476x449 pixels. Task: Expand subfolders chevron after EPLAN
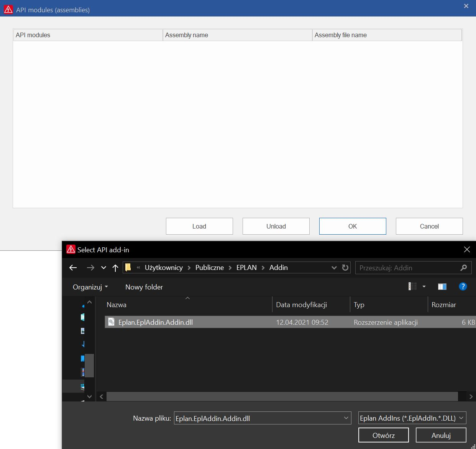tap(263, 268)
